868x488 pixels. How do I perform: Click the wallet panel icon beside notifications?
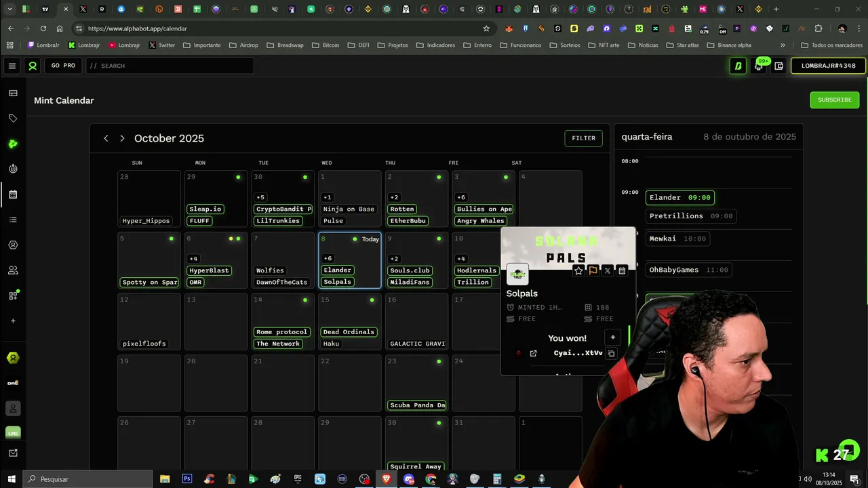coord(779,66)
